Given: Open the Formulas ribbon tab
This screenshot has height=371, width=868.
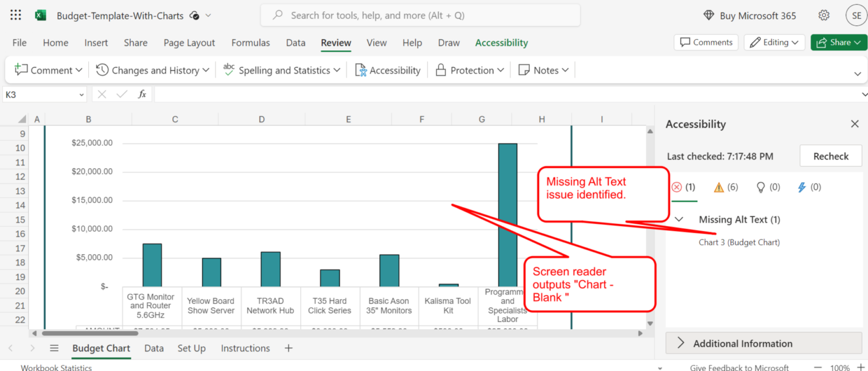Looking at the screenshot, I should 250,42.
